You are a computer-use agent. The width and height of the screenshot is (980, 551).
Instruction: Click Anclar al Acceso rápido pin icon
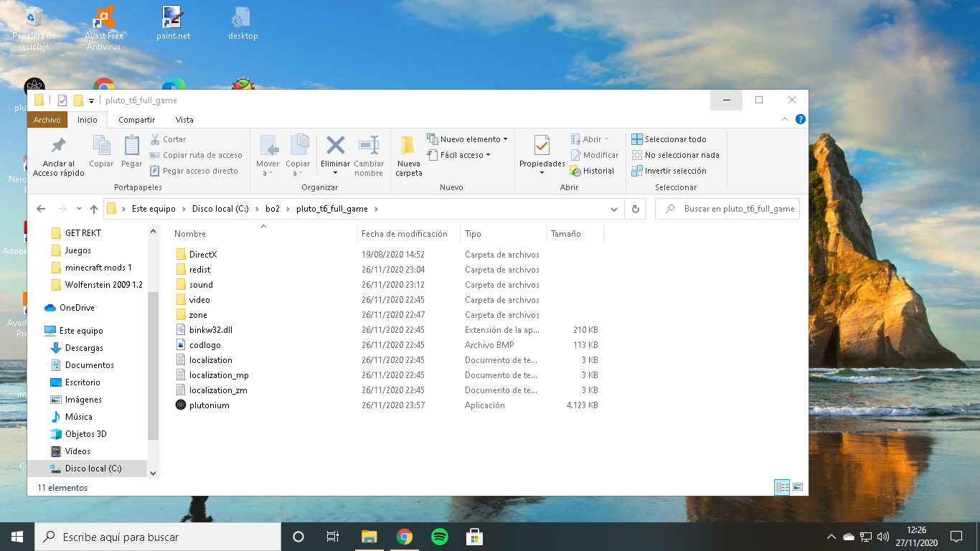click(x=59, y=146)
